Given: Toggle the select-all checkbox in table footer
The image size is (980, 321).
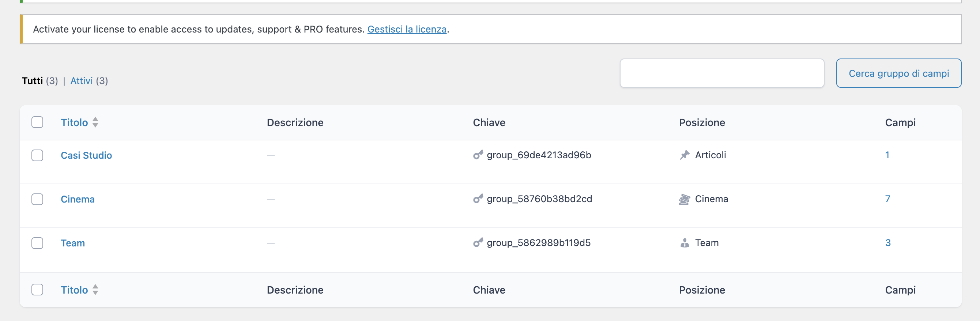Looking at the screenshot, I should click(37, 290).
